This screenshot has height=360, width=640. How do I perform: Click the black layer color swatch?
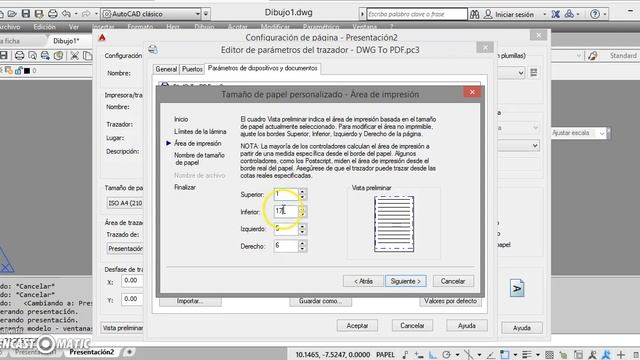(x=27, y=71)
